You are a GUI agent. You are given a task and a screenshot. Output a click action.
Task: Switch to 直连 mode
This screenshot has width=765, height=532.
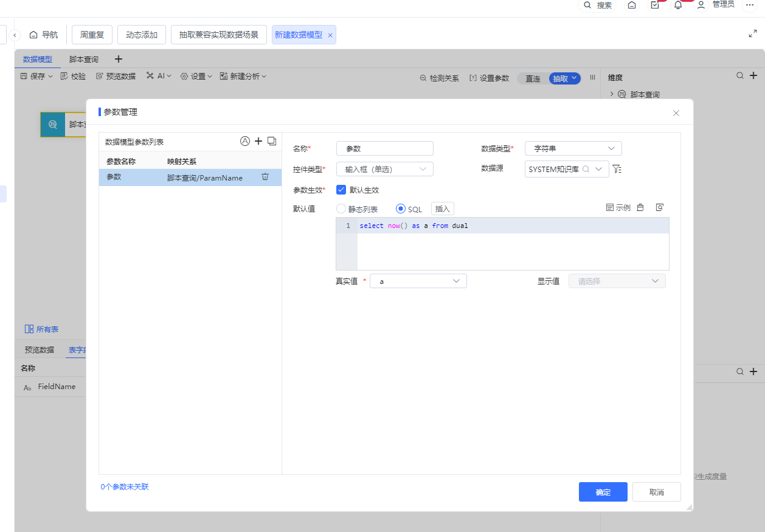point(533,78)
